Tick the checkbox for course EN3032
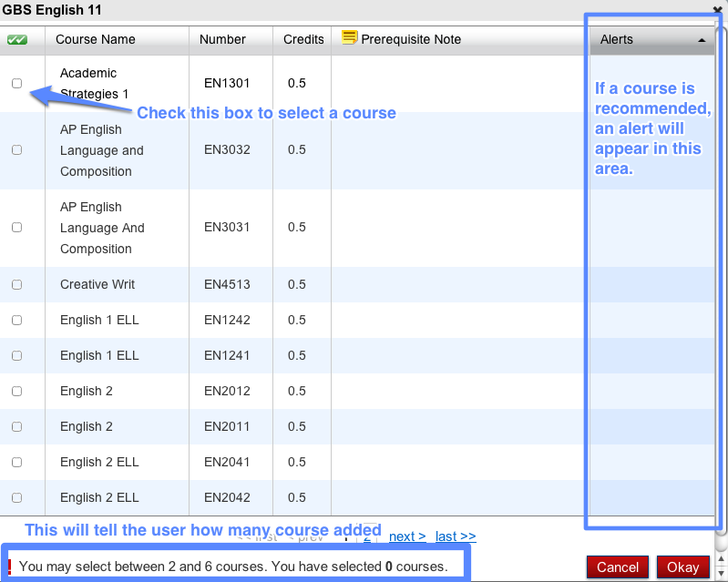 point(16,150)
